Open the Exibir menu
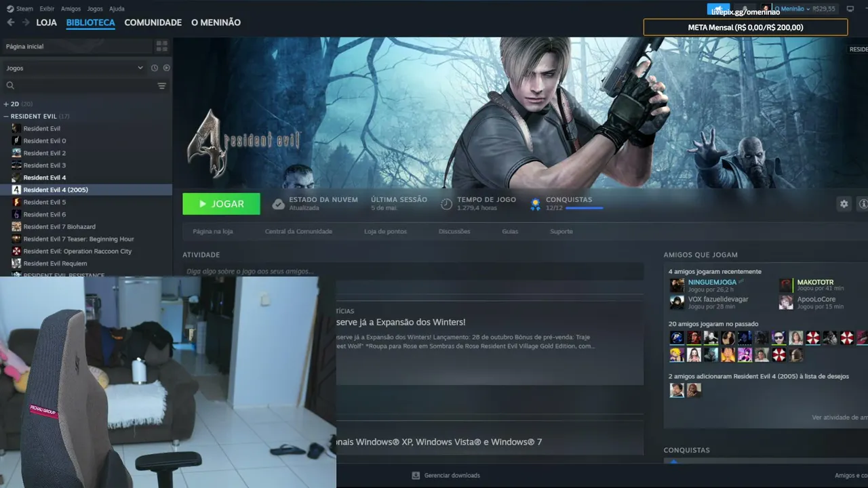This screenshot has width=868, height=488. click(x=47, y=9)
